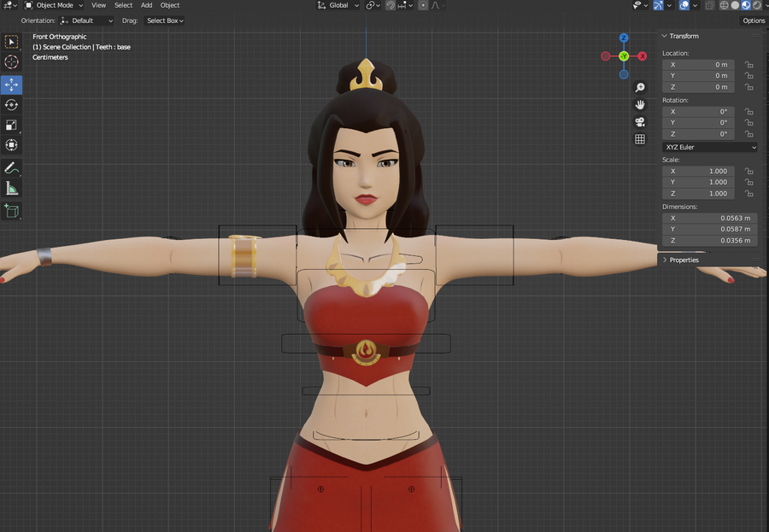Toggle X-Ray mode in the header
Viewport: 769px width, 532px height.
710,5
